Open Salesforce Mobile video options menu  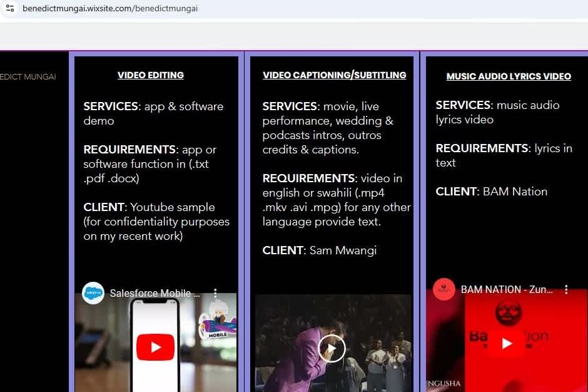tap(215, 293)
